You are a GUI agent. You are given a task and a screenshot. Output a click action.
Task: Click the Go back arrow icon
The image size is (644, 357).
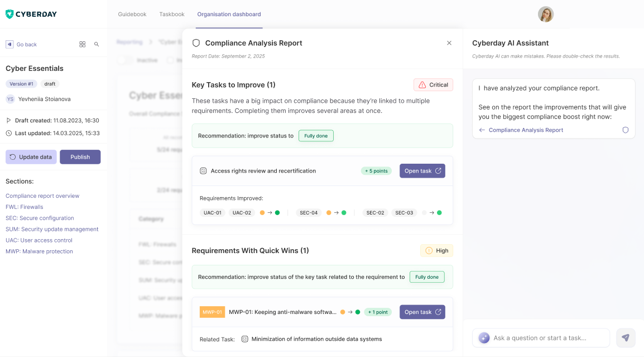[x=9, y=45]
